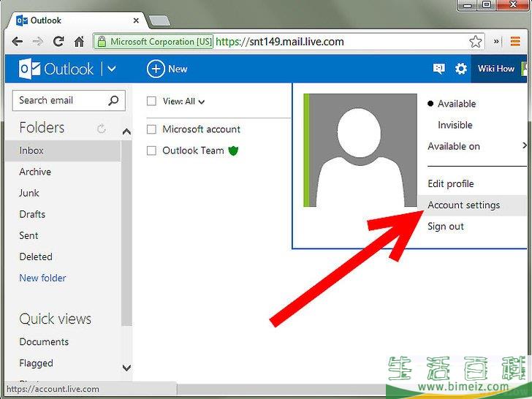Screen dimensions: 532x399
Task: Expand the Outlook app switcher chevron
Action: coord(111,69)
